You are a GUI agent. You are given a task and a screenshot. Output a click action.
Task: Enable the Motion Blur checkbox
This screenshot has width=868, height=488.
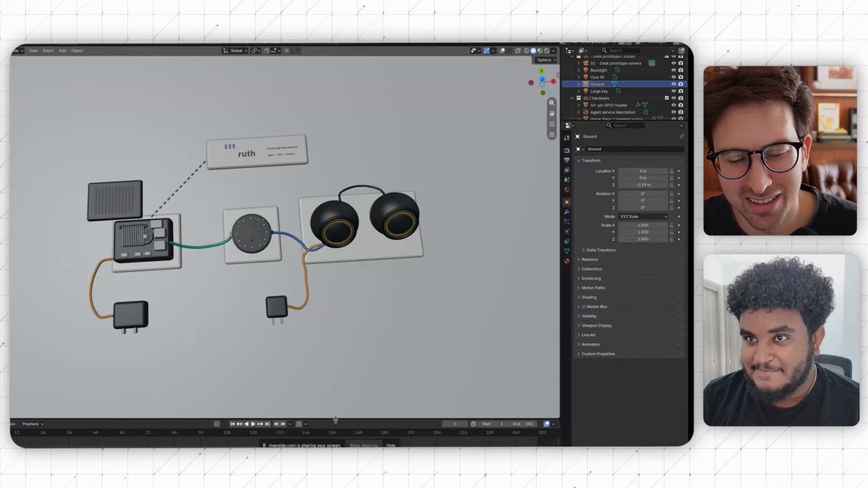[x=584, y=307]
